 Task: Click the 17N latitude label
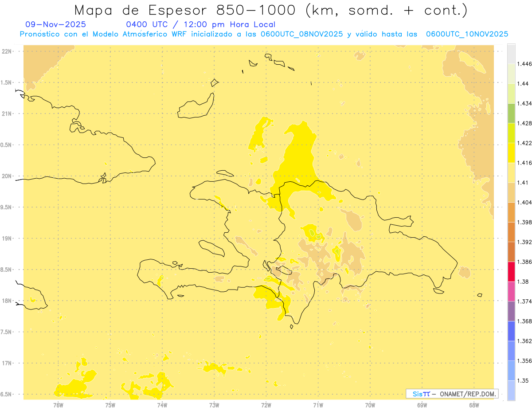point(6,364)
